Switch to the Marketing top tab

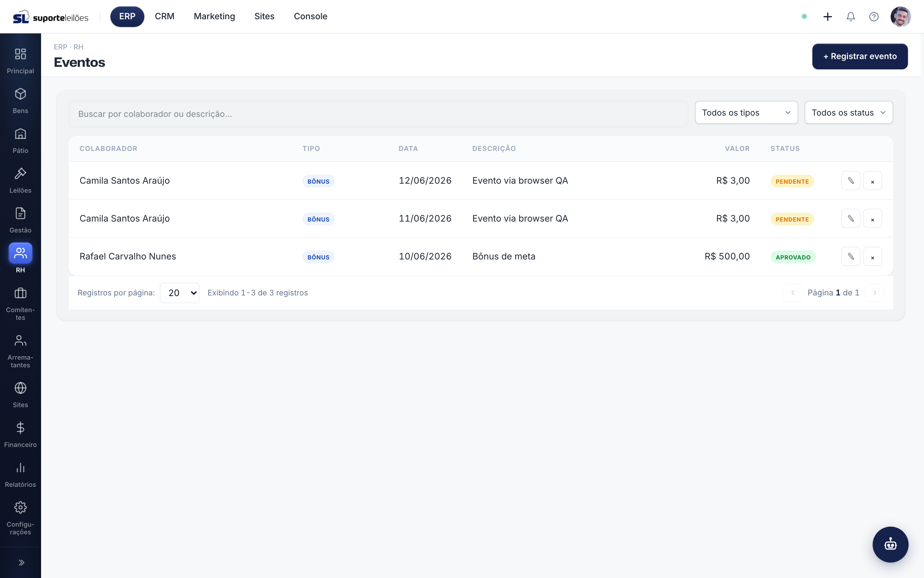[x=214, y=16]
